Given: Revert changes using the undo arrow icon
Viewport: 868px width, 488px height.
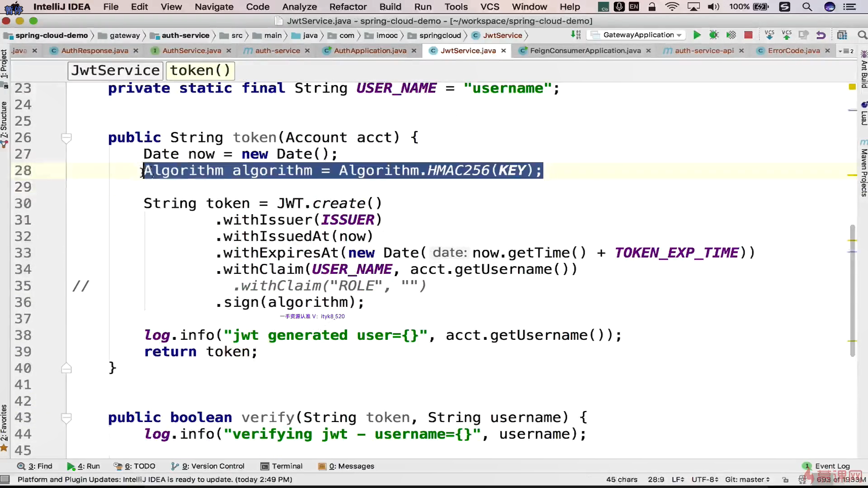Looking at the screenshot, I should 821,35.
